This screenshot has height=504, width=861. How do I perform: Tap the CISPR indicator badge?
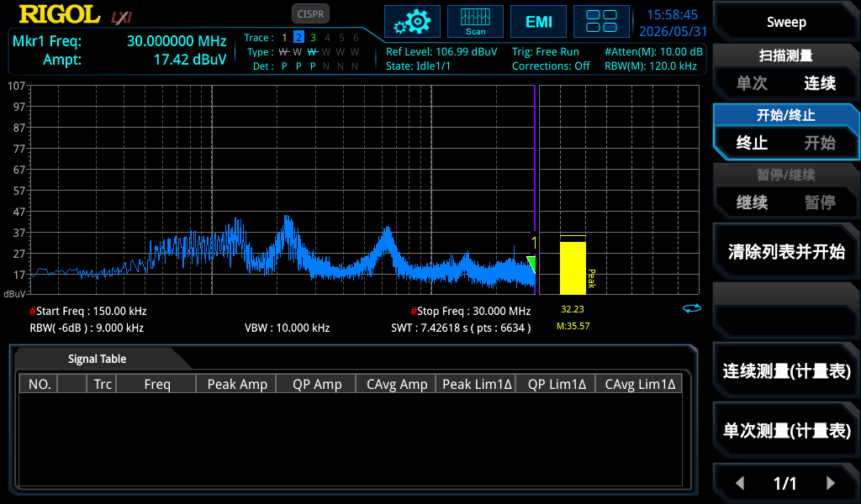310,13
